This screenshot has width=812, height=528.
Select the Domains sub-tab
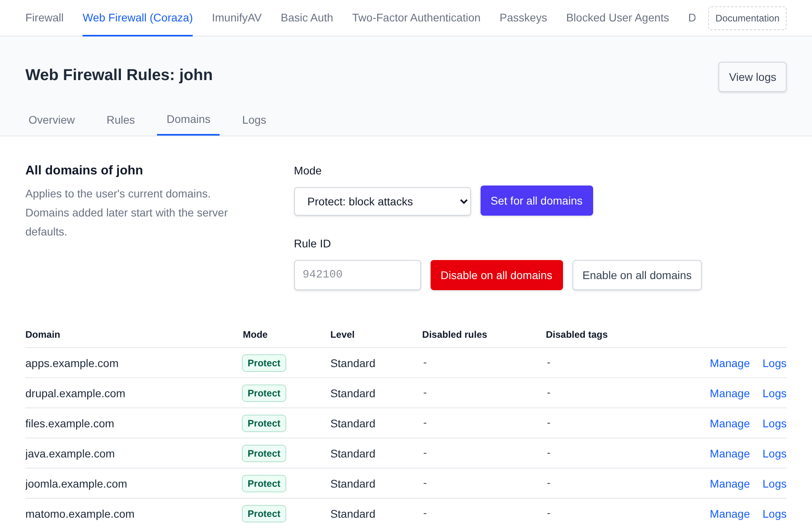(x=188, y=119)
